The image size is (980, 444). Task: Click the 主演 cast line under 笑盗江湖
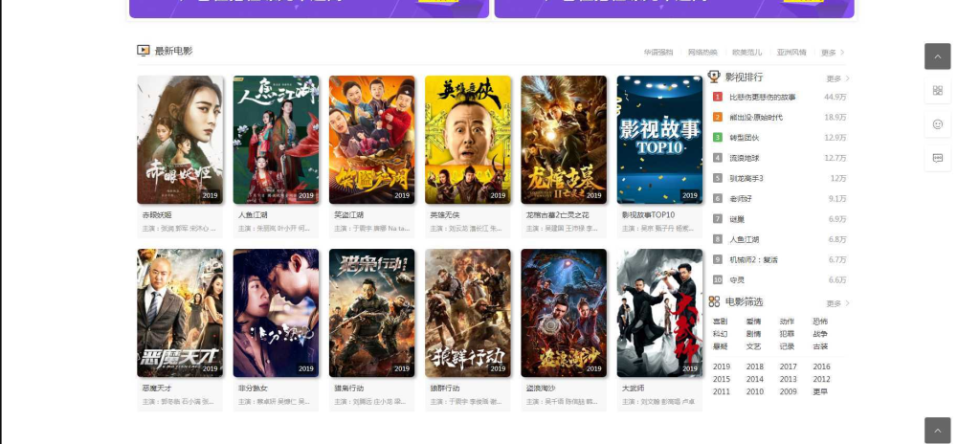372,229
